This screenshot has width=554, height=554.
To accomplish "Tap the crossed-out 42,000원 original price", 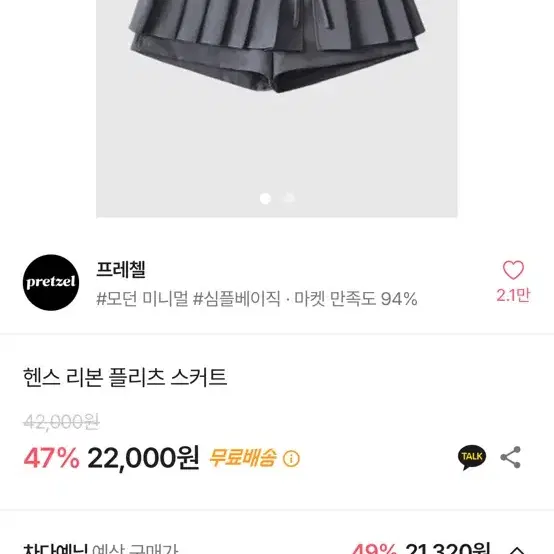I will pyautogui.click(x=61, y=422).
